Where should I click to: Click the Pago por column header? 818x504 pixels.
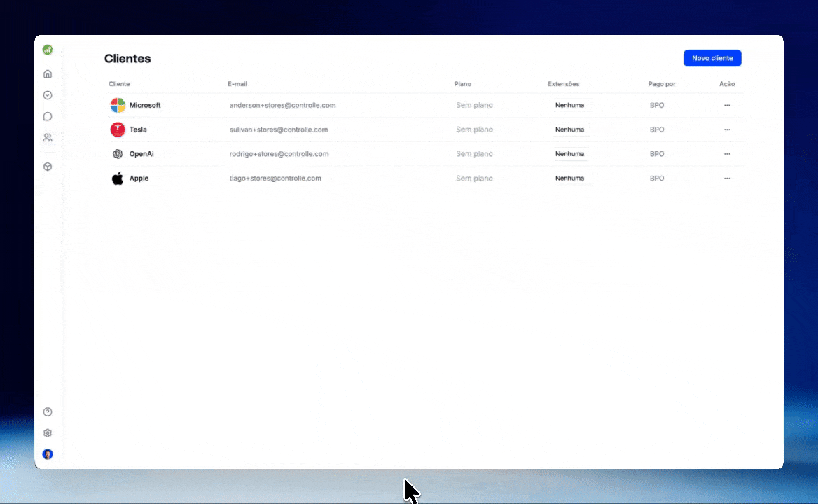662,84
